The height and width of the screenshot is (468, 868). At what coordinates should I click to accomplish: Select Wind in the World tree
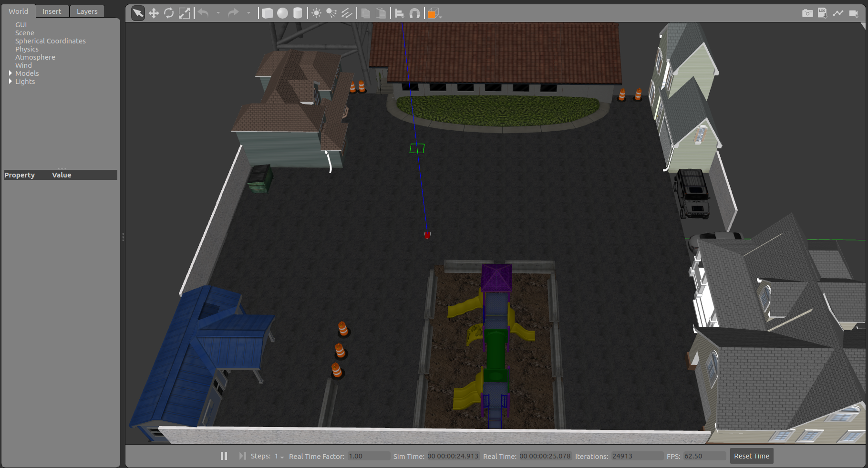23,65
